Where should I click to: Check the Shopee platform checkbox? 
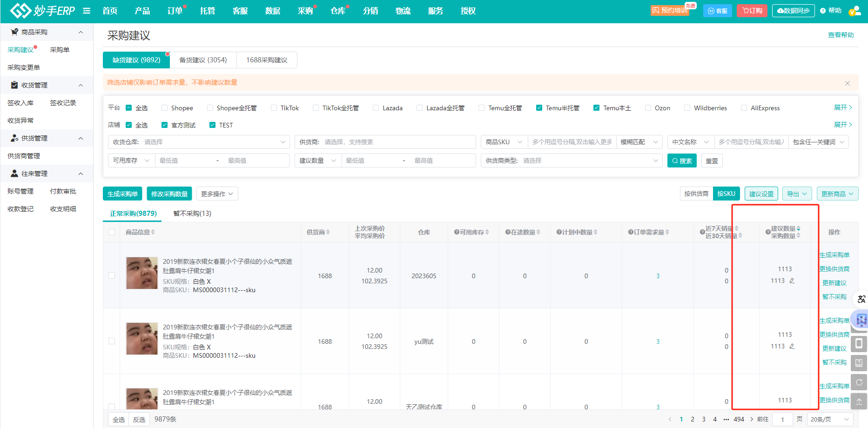[x=165, y=108]
